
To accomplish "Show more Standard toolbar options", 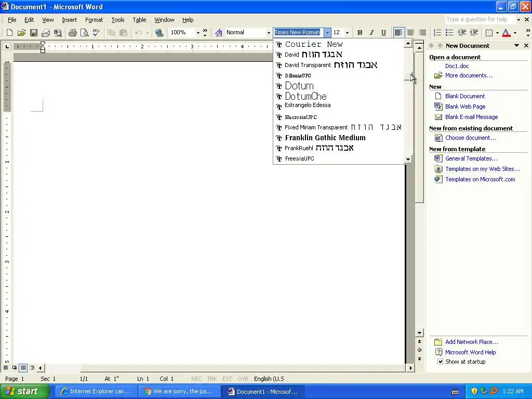I will click(205, 33).
